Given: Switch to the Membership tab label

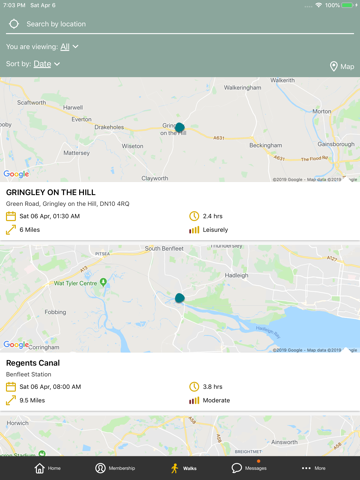Looking at the screenshot, I should [122, 468].
